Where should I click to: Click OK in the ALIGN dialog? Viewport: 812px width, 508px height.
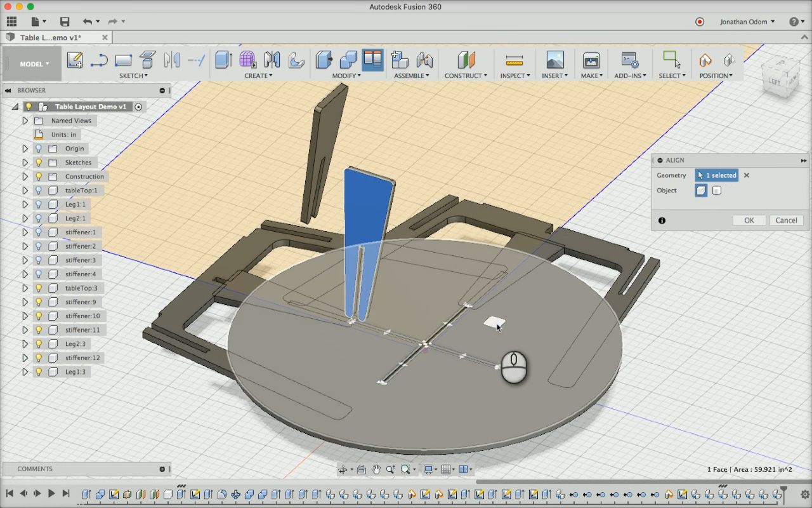749,220
